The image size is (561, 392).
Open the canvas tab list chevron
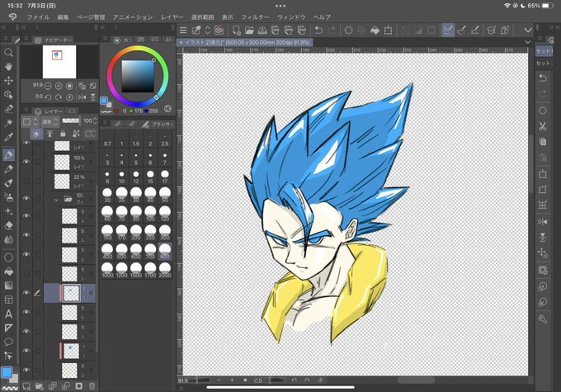tap(528, 42)
